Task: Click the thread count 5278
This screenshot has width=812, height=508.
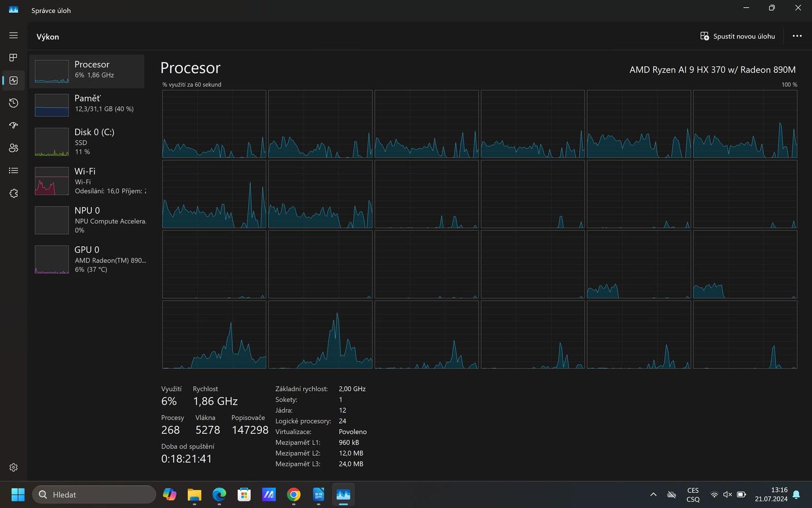Action: click(x=208, y=430)
